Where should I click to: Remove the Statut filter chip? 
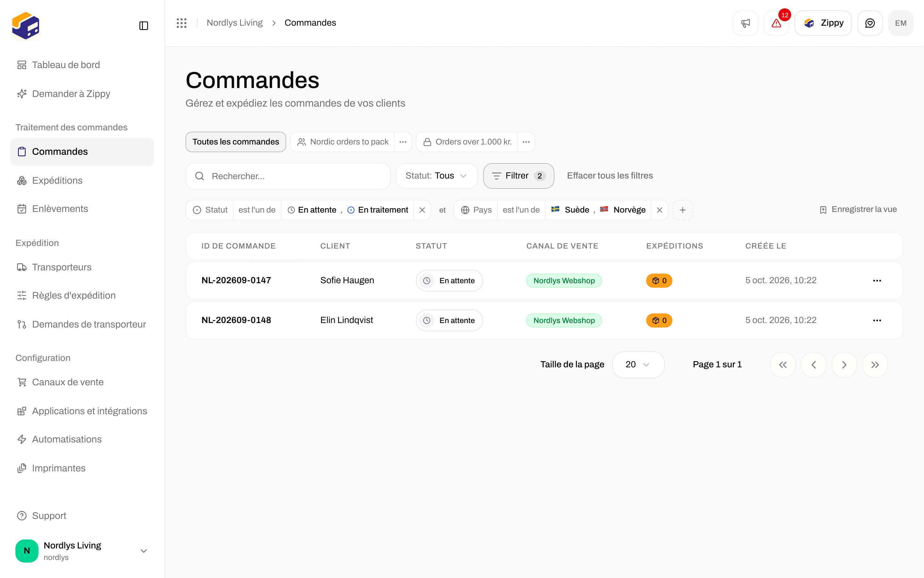(422, 210)
